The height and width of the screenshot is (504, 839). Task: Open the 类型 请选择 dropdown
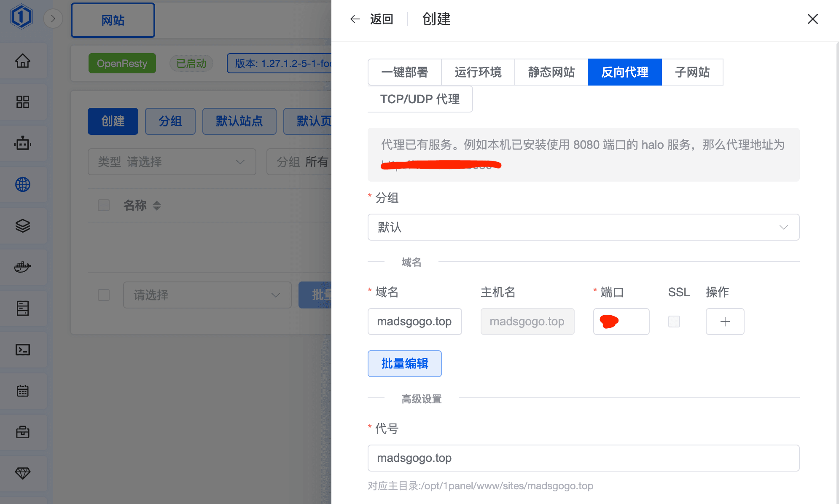(x=172, y=162)
